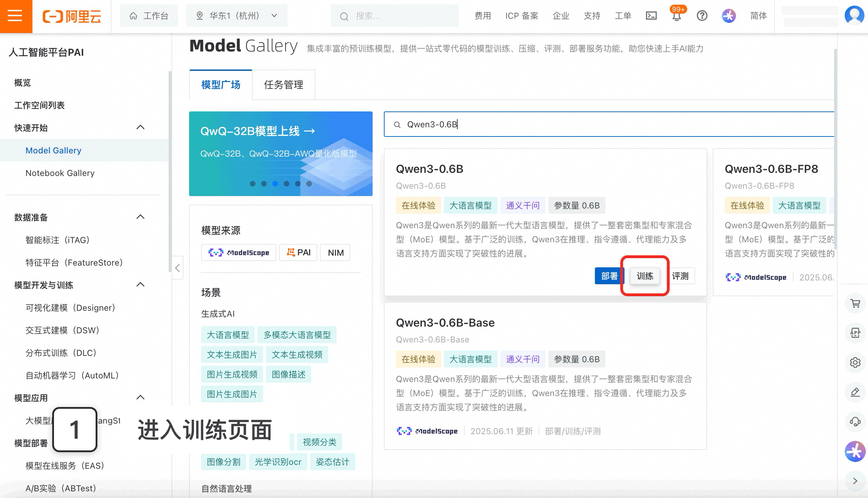Select the 文本生成视频 filter tag
Screen dimensions: 868x498
(x=297, y=354)
